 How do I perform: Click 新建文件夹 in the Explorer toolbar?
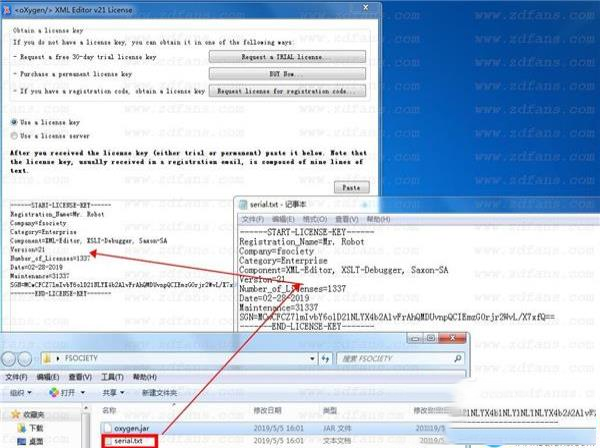tap(160, 393)
